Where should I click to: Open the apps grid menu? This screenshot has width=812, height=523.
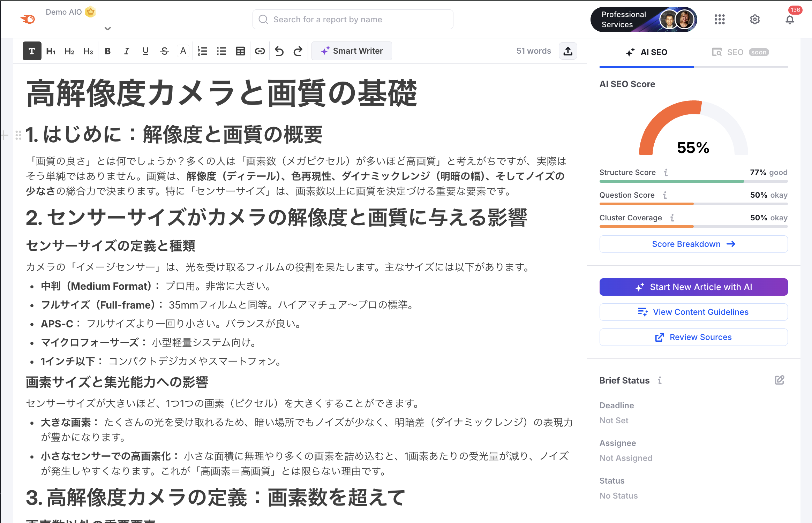[x=719, y=20]
